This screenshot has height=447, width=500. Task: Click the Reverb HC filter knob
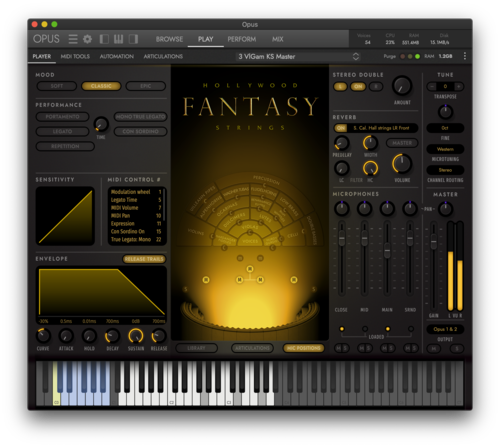pos(370,168)
